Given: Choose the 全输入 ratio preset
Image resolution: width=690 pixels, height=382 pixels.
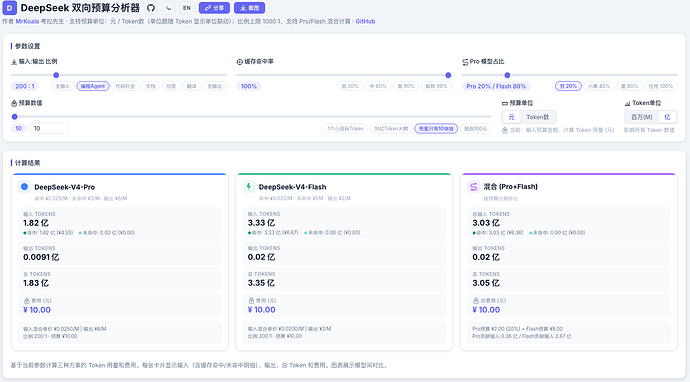Looking at the screenshot, I should 62,86.
